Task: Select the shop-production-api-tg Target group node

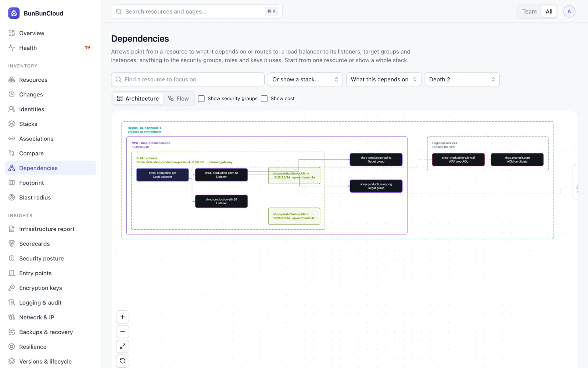Action: tap(376, 160)
